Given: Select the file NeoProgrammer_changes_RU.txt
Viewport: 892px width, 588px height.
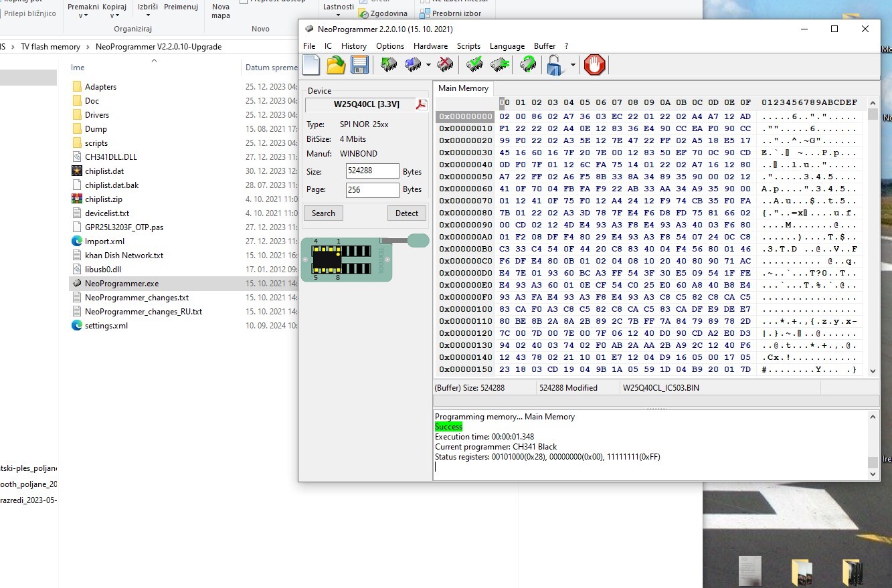Looking at the screenshot, I should tap(143, 312).
